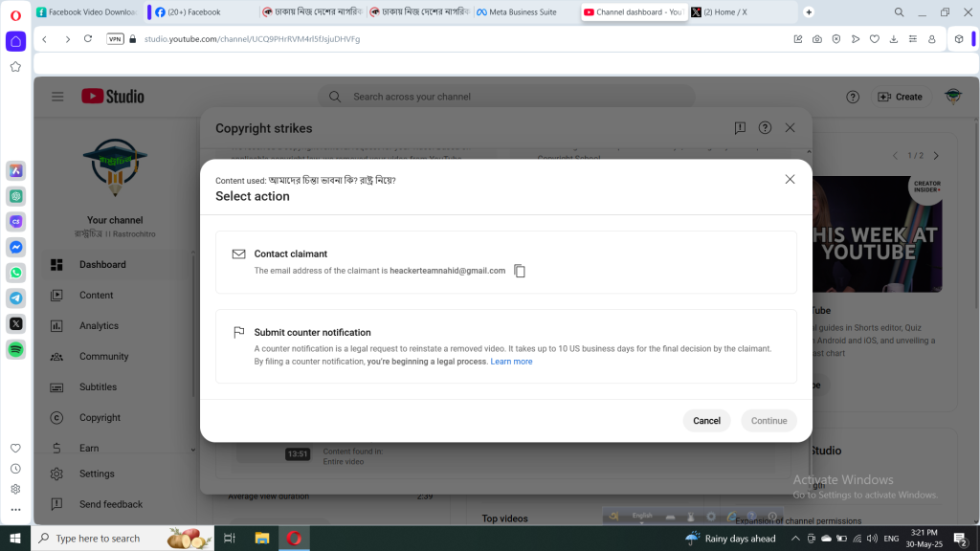Expand the system tray hidden icons

coord(795,539)
